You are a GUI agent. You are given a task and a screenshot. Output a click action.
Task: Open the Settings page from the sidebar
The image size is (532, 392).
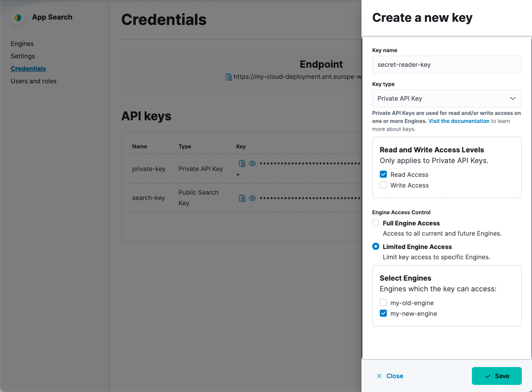tap(23, 56)
